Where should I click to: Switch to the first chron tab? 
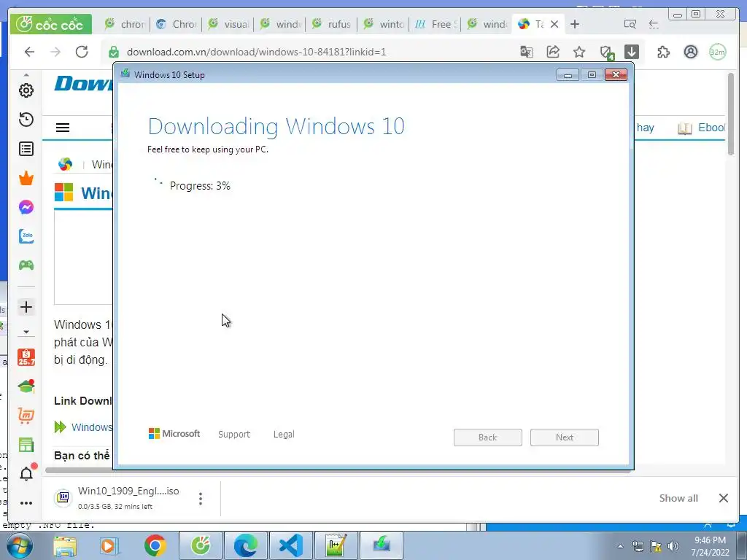click(x=125, y=24)
